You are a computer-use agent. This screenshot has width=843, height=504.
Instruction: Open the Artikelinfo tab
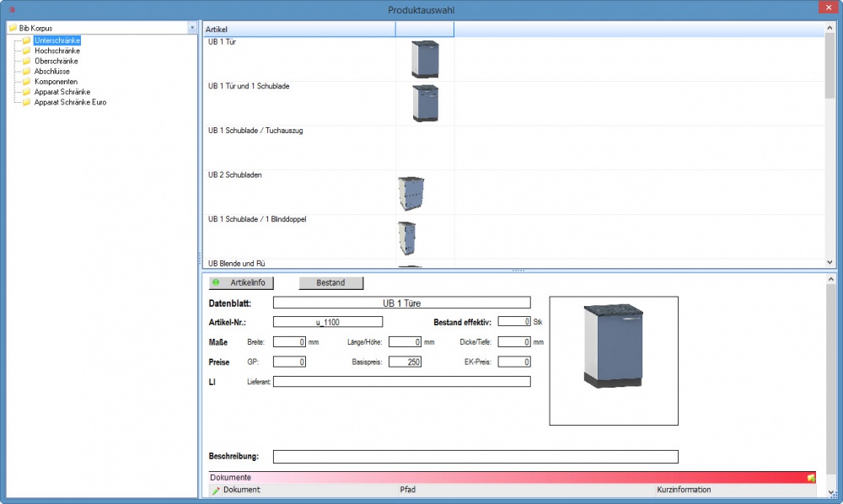tap(241, 282)
